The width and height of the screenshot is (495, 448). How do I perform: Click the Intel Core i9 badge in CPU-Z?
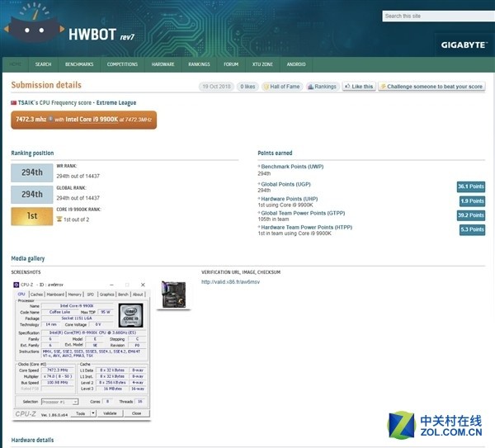pos(130,315)
